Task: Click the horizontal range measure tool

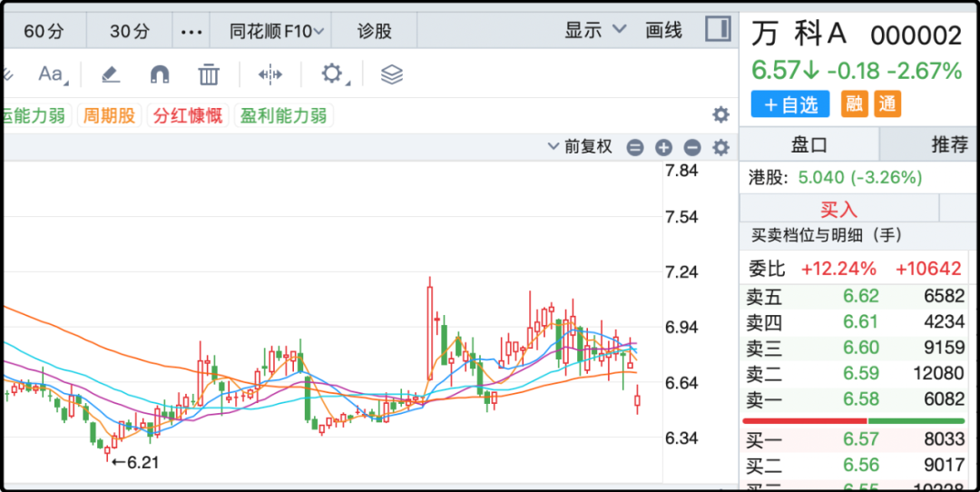Action: (270, 74)
